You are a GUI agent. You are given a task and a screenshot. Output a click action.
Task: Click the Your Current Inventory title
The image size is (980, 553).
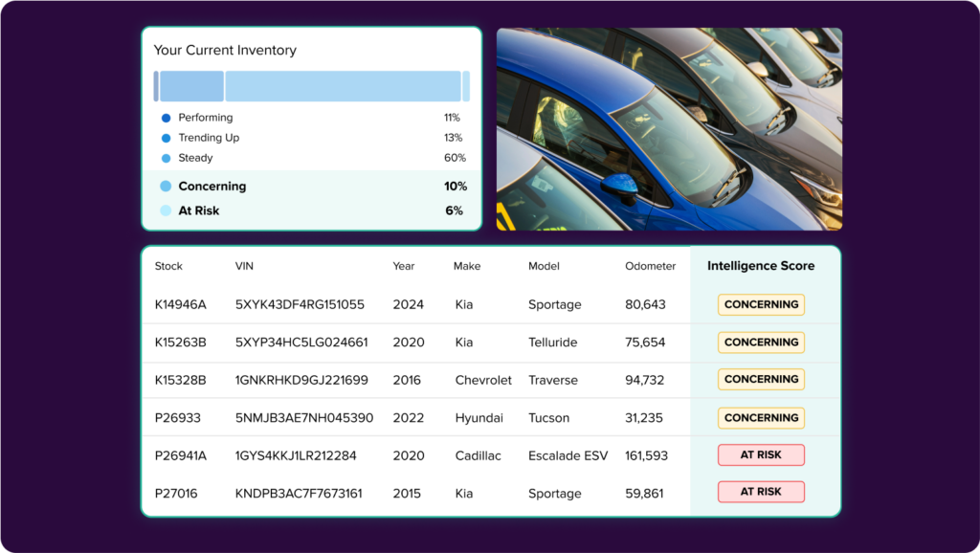[x=225, y=50]
